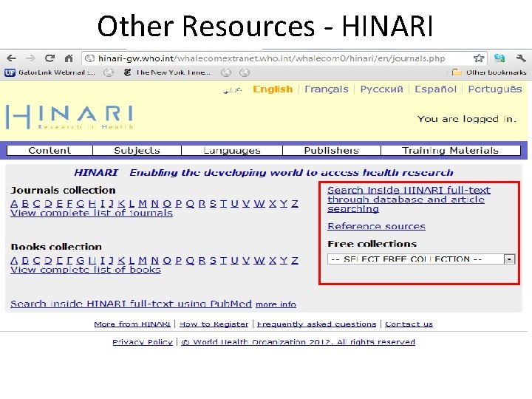Select journals letter M
This screenshot has height=399, width=532.
[x=143, y=204]
